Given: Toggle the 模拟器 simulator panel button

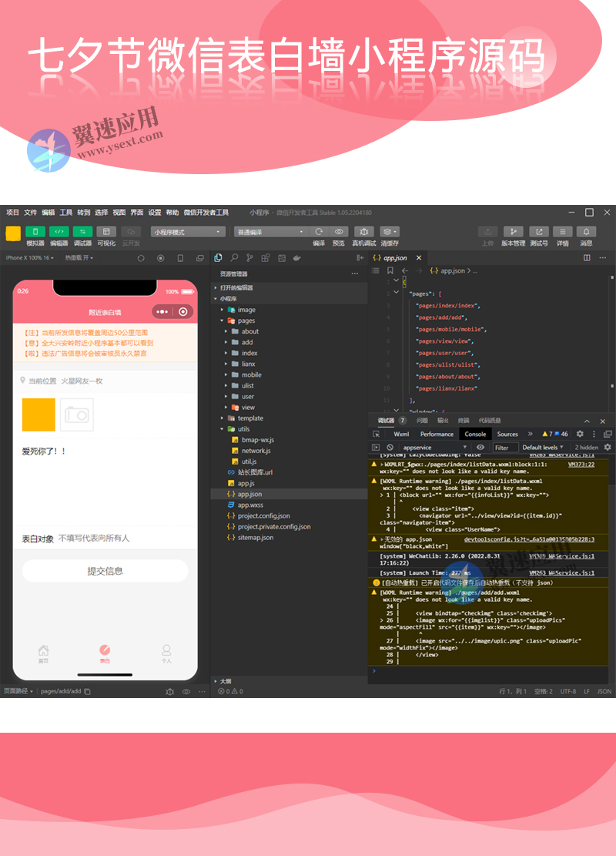Looking at the screenshot, I should point(35,232).
